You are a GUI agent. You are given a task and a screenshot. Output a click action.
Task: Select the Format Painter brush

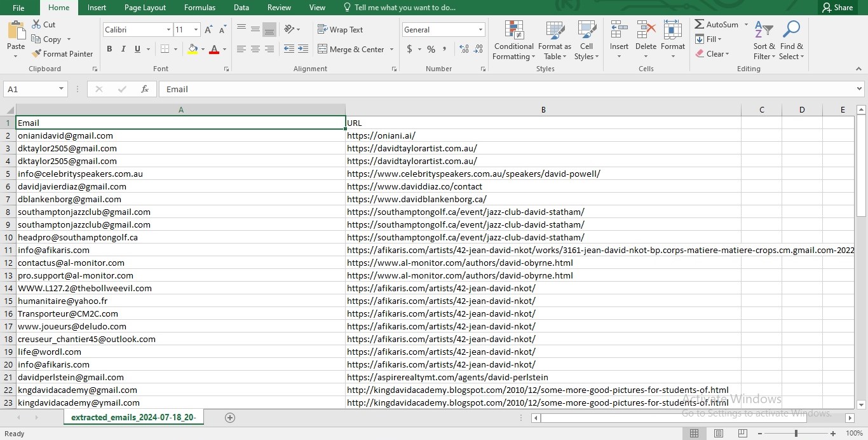tap(36, 54)
